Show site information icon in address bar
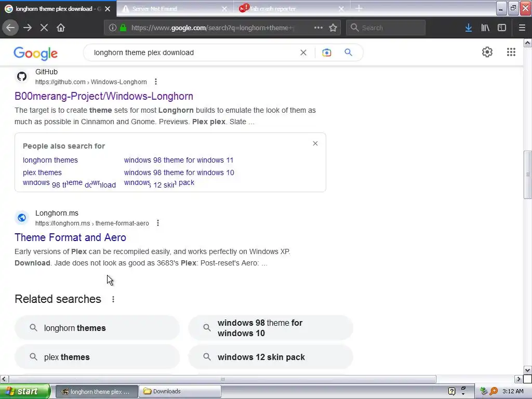Viewport: 532px width, 399px height. tap(113, 28)
